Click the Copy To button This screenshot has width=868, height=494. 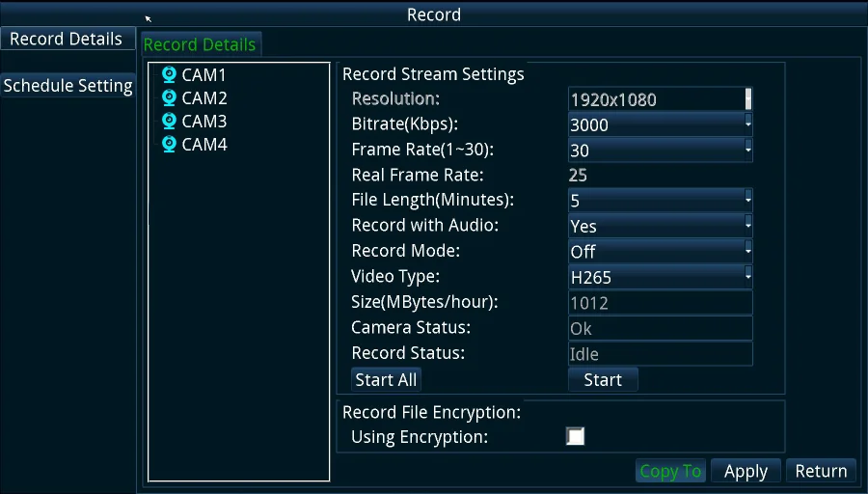670,471
